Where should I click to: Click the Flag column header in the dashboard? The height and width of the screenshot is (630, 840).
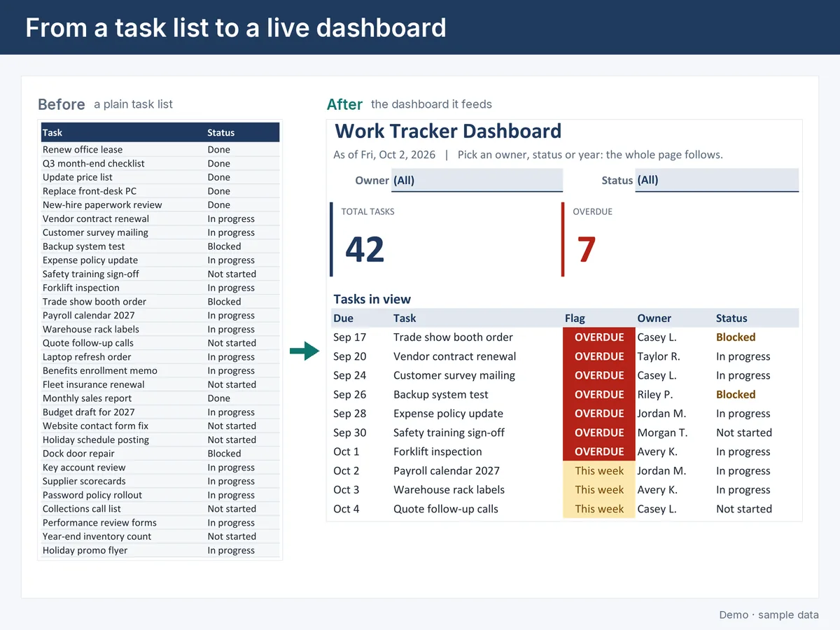pyautogui.click(x=575, y=318)
